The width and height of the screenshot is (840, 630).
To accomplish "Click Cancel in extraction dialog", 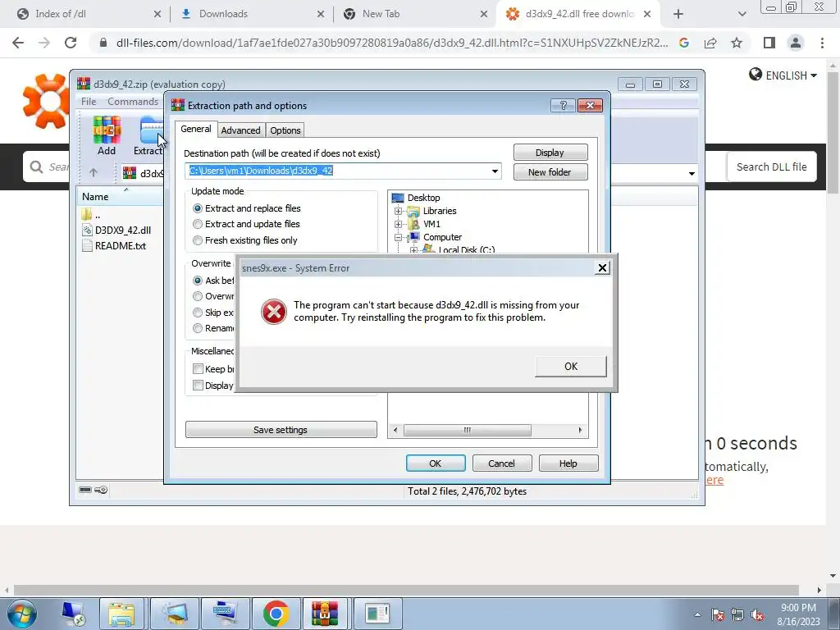I will click(x=501, y=463).
